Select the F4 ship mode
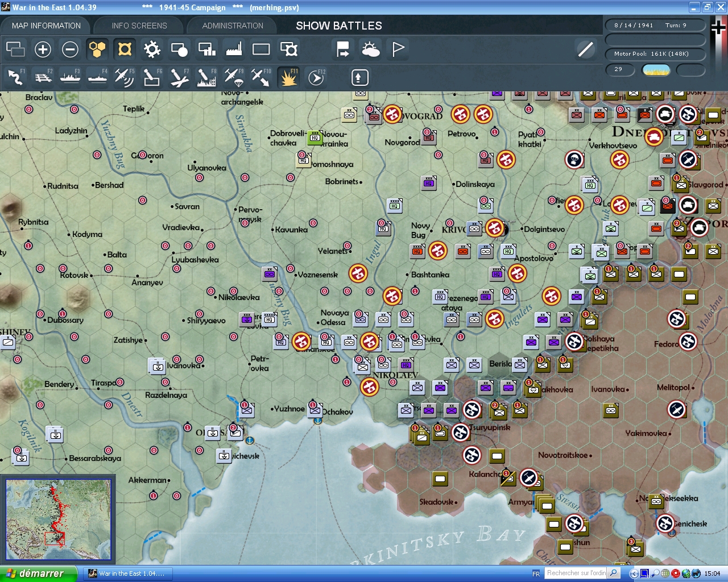The height and width of the screenshot is (582, 728). [97, 77]
